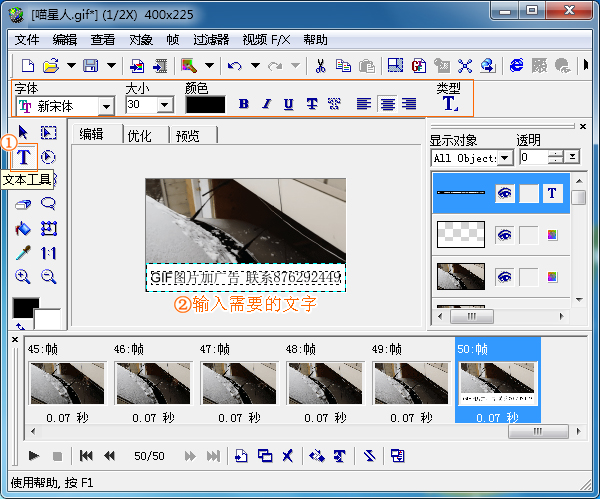Viewport: 600px width, 499px height.
Task: Switch to the 预览 tab
Action: tap(188, 135)
